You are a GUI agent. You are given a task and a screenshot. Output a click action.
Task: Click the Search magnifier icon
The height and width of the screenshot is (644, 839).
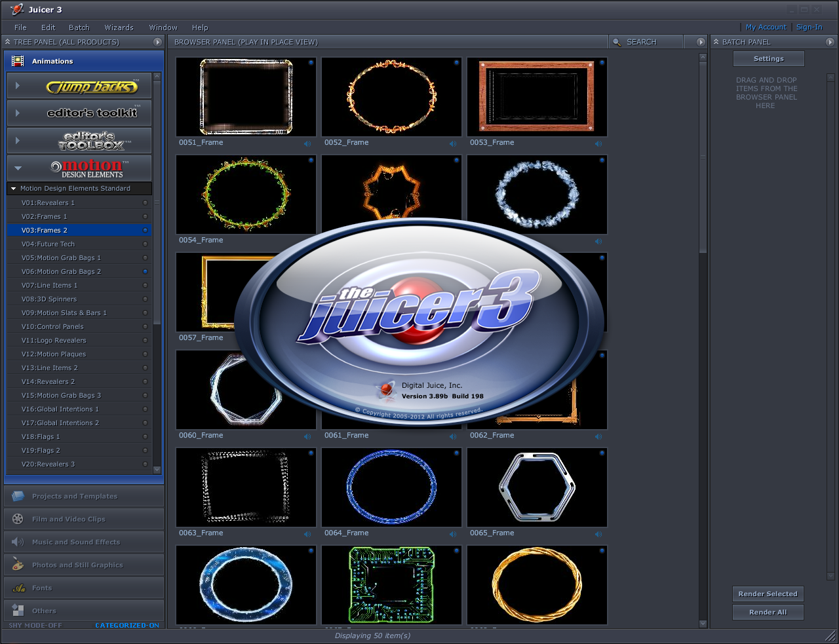click(617, 42)
